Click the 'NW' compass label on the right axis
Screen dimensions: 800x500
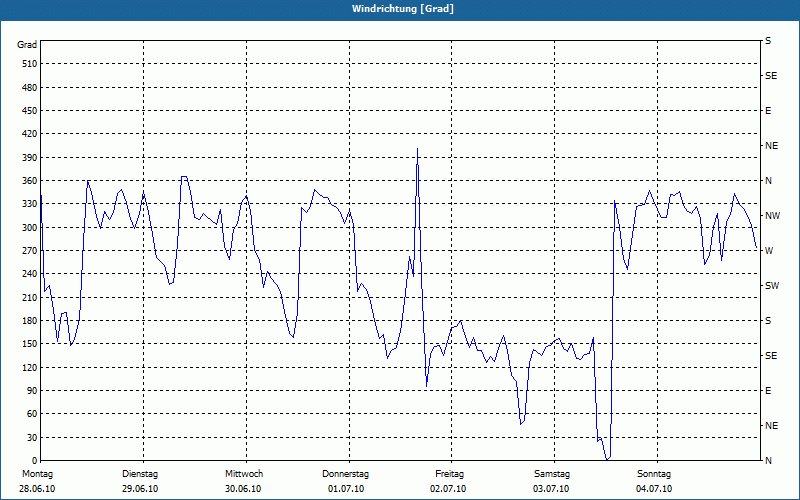point(772,216)
